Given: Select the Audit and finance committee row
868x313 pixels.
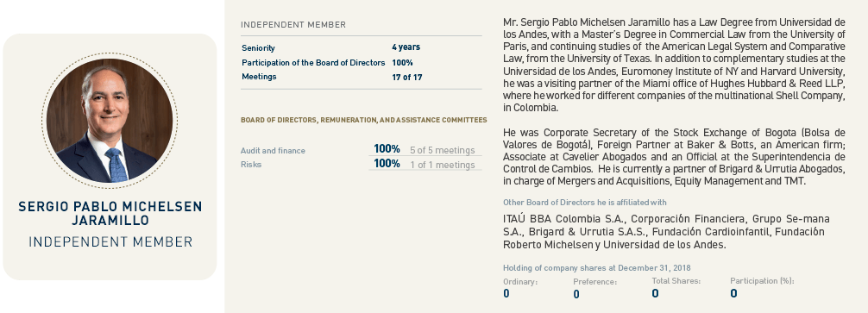Looking at the screenshot, I should [361, 150].
